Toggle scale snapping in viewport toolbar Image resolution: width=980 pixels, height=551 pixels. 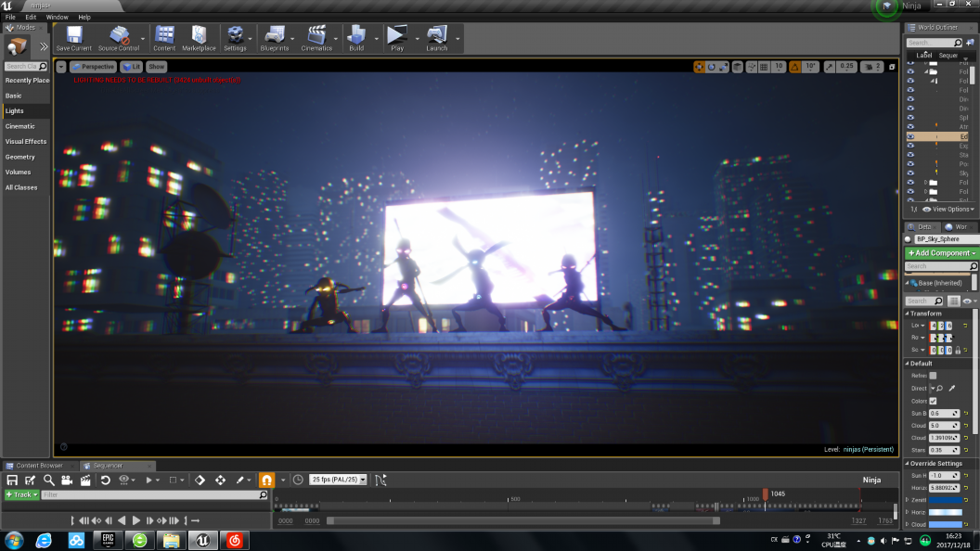(x=830, y=67)
